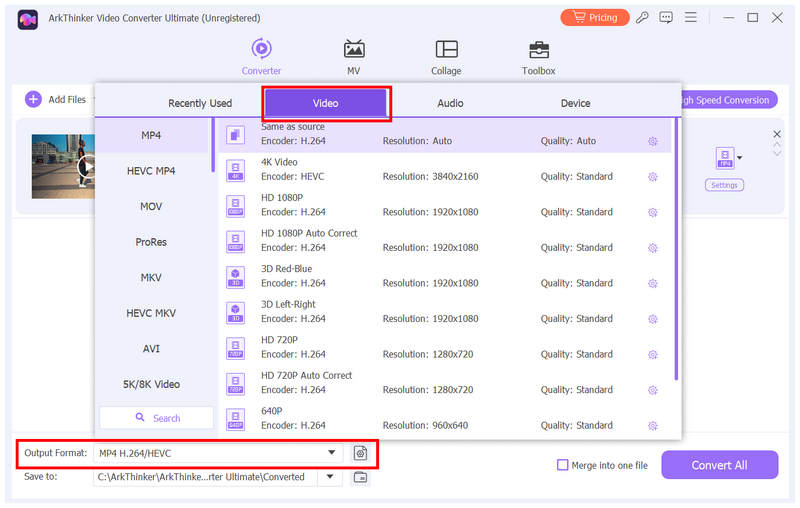Open settings gear for 3D Red-Blue
Screen dimensions: 800x508
[653, 284]
